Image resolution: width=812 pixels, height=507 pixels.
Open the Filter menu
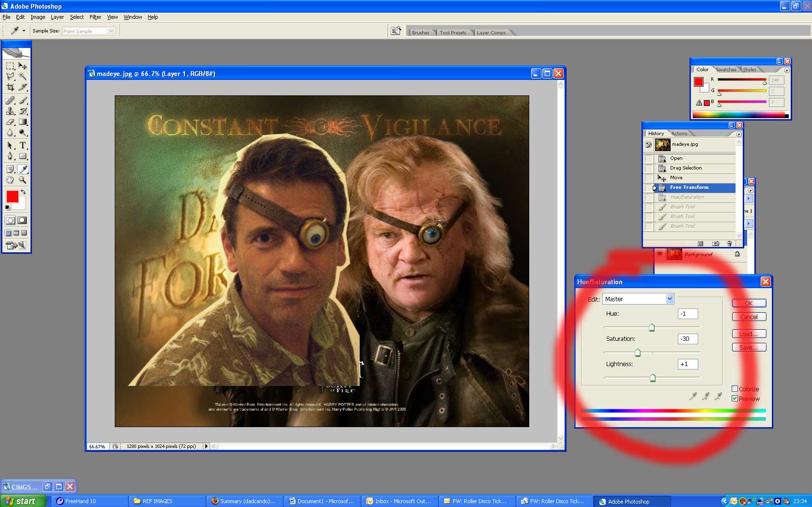pos(95,17)
